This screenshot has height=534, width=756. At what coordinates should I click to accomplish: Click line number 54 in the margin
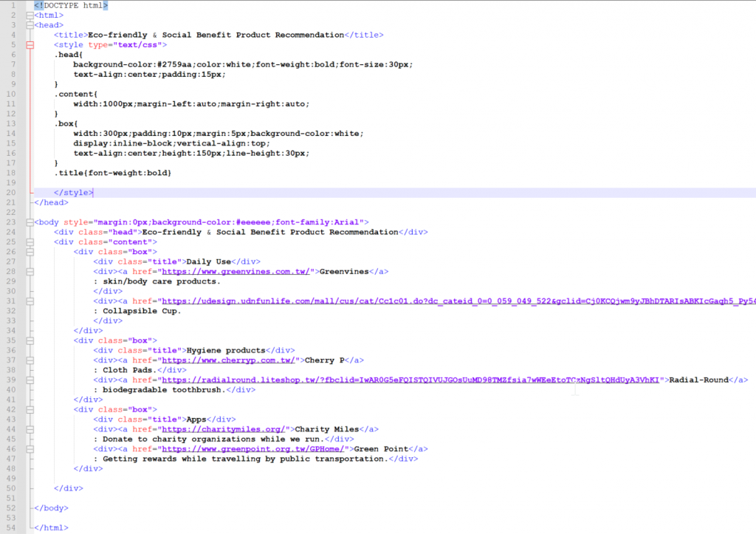tap(11, 528)
